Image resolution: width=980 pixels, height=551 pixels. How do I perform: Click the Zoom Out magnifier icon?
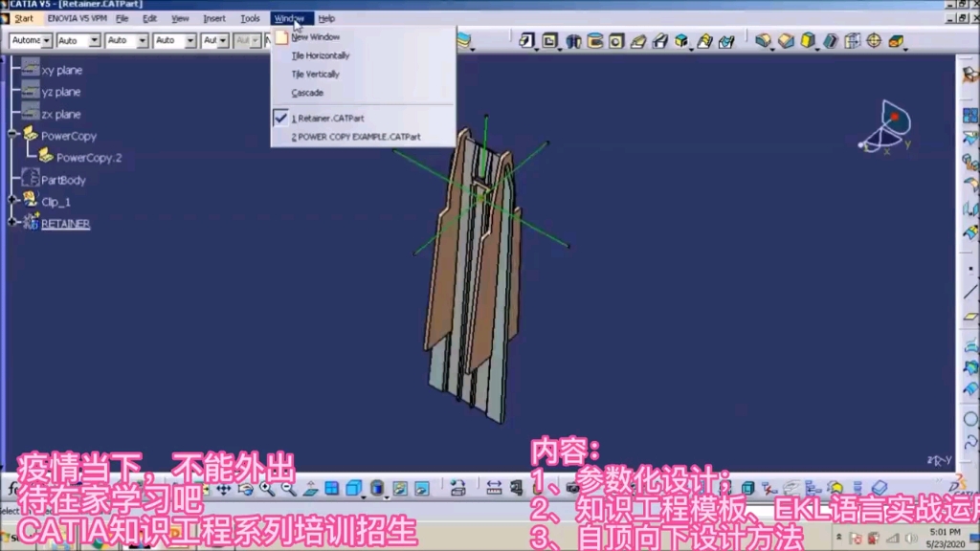coord(286,489)
